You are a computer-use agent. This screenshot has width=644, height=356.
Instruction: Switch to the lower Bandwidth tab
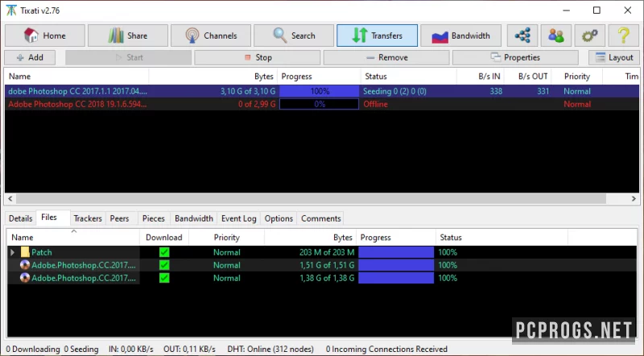(194, 218)
